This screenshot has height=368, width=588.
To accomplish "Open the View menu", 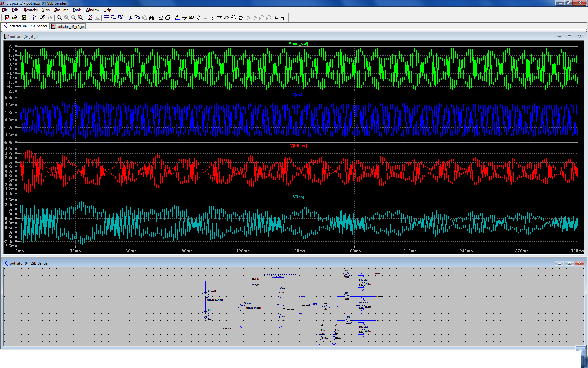I will pos(46,10).
